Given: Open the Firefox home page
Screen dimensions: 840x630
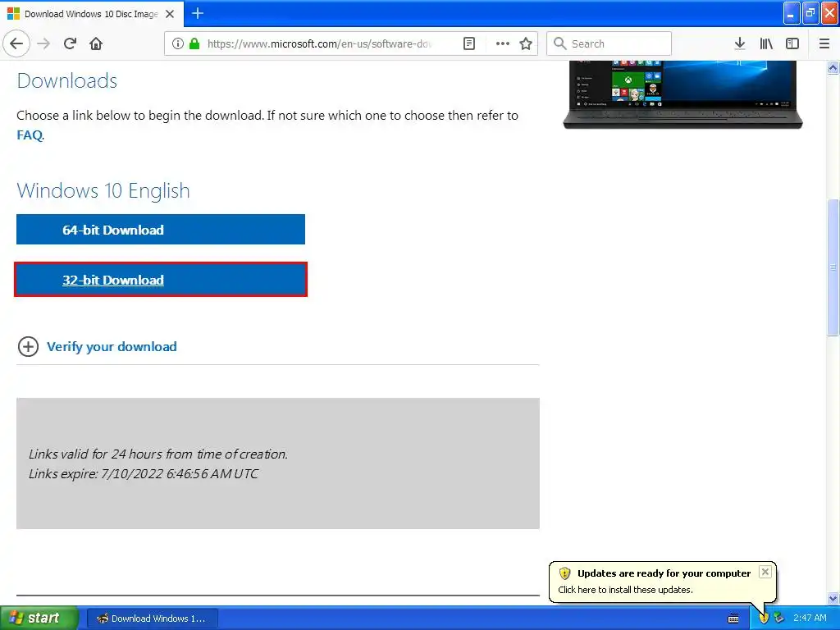Looking at the screenshot, I should 96,43.
